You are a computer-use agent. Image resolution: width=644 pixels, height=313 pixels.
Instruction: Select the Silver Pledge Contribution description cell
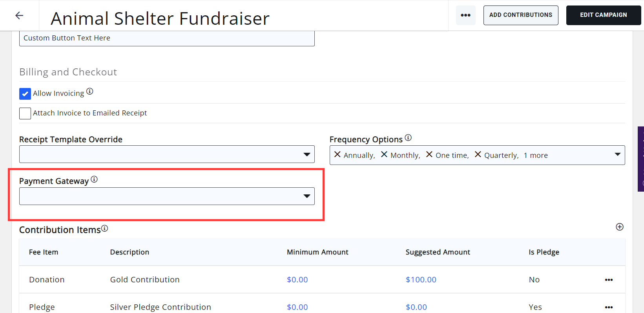[161, 307]
